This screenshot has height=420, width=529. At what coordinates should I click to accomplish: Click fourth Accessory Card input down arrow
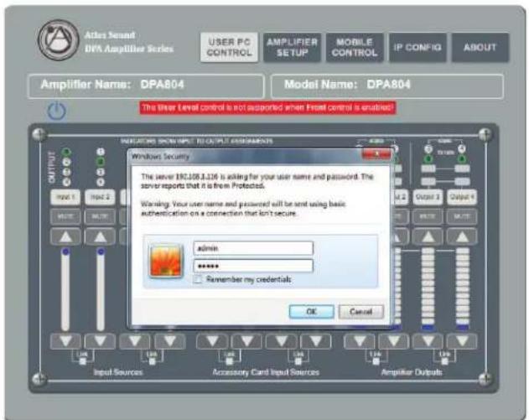point(316,341)
